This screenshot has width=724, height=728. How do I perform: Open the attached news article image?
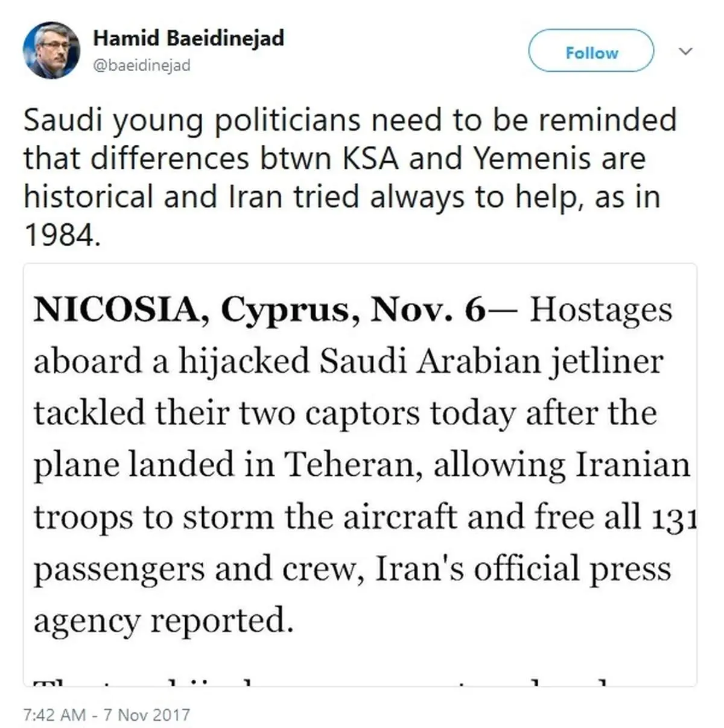tap(360, 474)
